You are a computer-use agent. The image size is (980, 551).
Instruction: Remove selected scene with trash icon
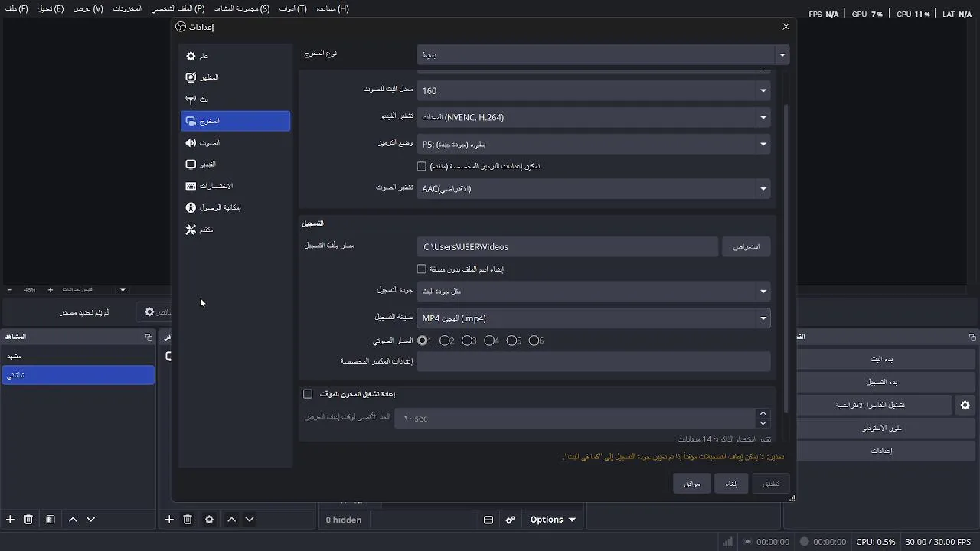(28, 520)
